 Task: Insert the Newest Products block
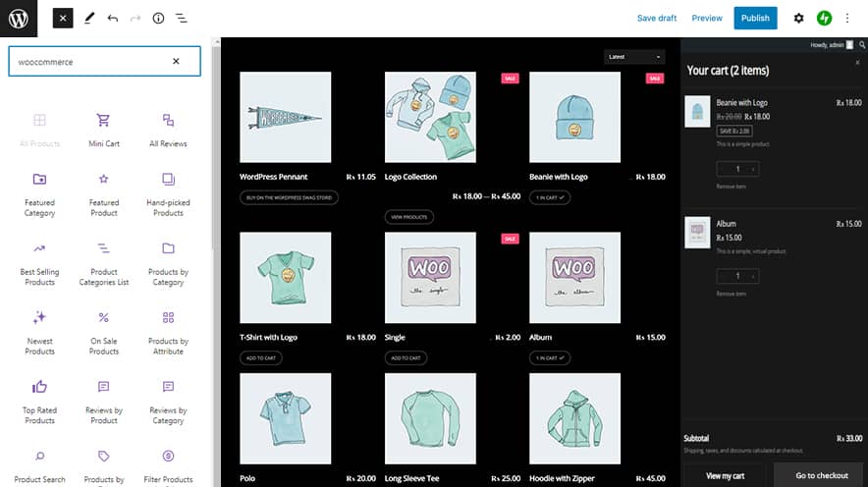click(x=40, y=333)
